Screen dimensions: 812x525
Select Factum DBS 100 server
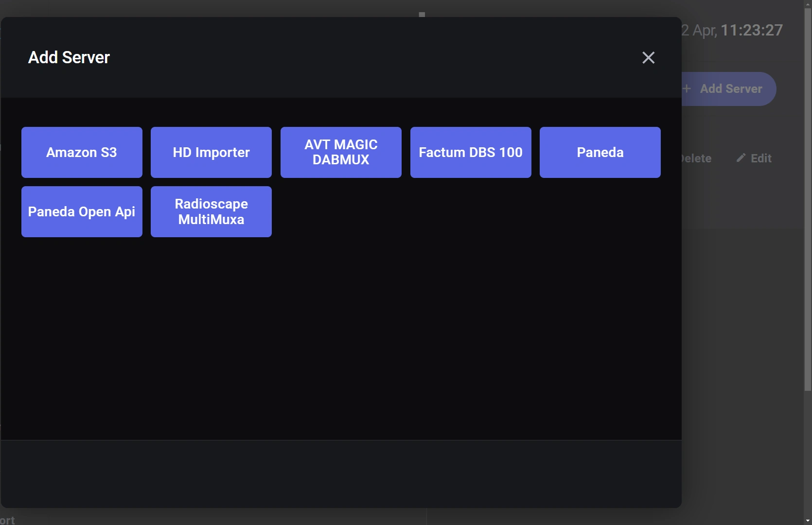[x=471, y=152]
